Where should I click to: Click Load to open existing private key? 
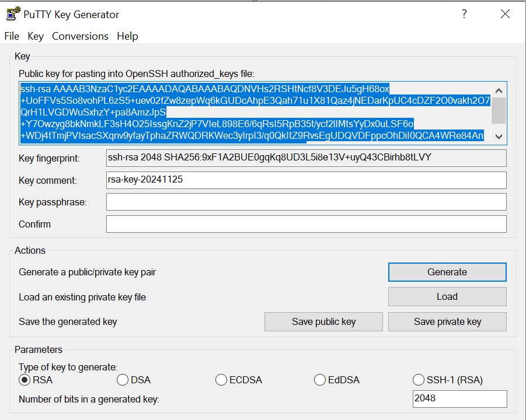tap(447, 296)
